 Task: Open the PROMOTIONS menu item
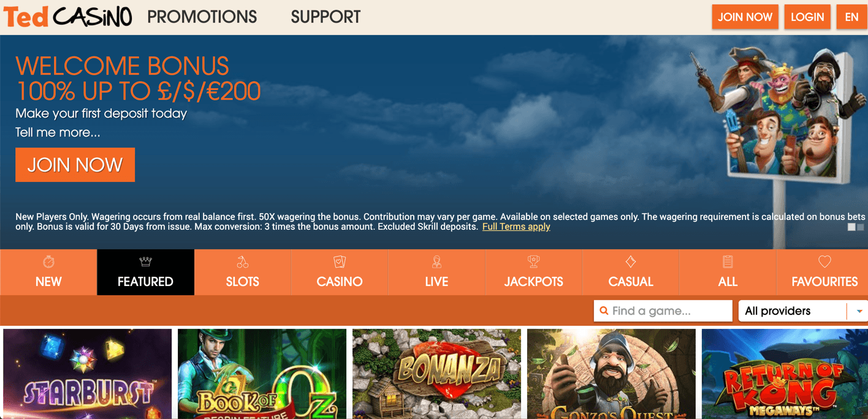[202, 17]
